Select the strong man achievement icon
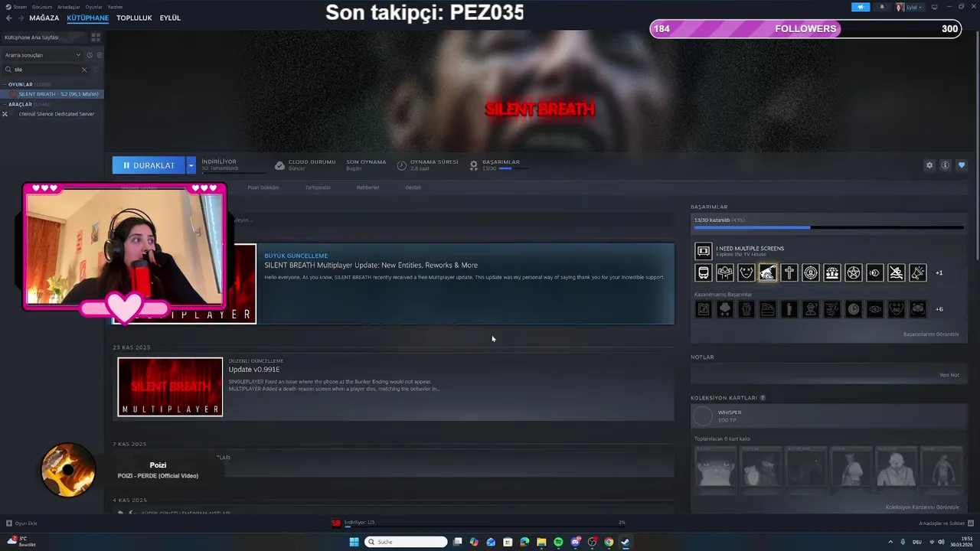This screenshot has height=551, width=980. pos(724,272)
